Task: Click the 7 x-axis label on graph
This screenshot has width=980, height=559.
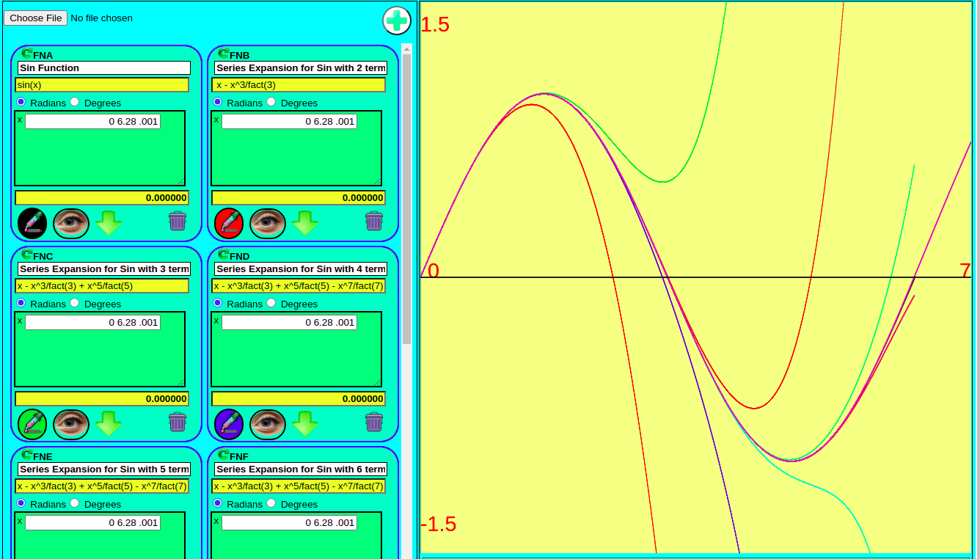Action: point(965,271)
